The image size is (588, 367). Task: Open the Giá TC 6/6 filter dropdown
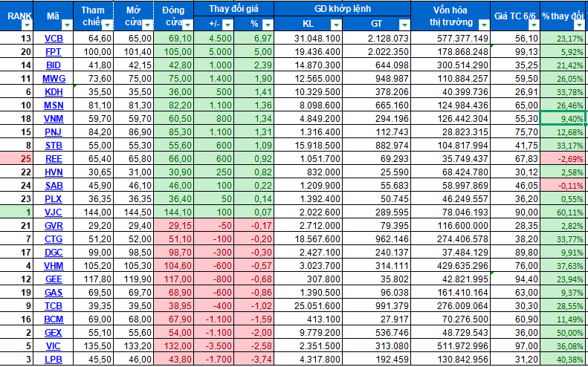(x=534, y=25)
